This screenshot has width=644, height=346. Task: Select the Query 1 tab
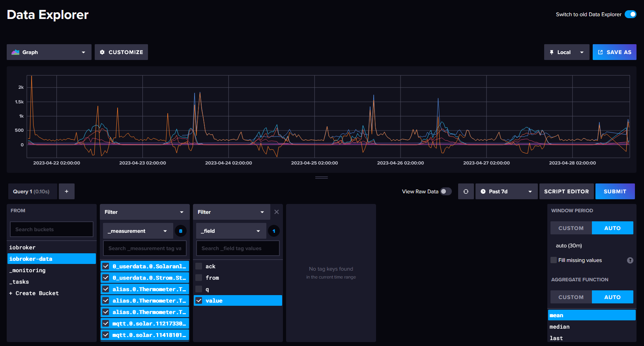[32, 191]
